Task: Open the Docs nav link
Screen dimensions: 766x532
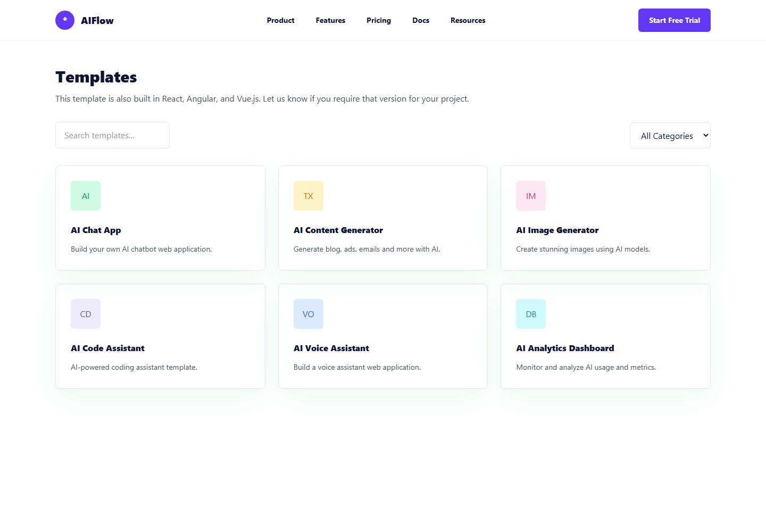Action: pyautogui.click(x=421, y=20)
